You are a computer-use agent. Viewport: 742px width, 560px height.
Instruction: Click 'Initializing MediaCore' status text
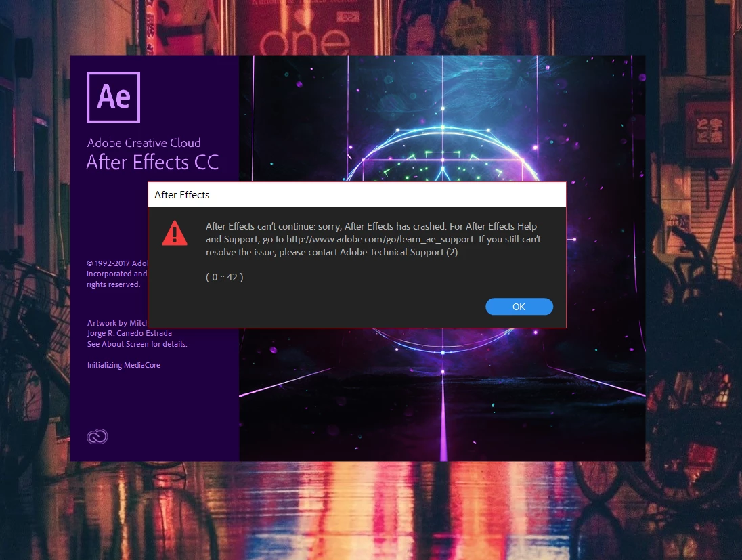click(x=123, y=365)
